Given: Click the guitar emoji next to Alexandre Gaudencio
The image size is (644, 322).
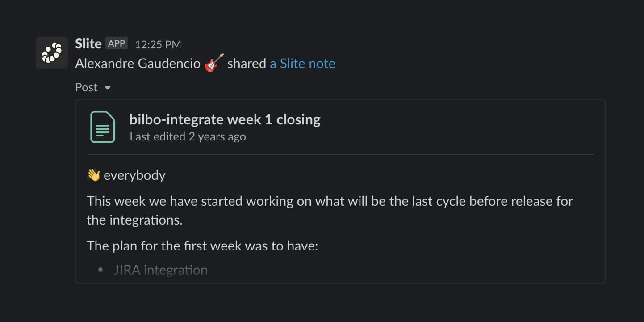Looking at the screenshot, I should tap(213, 63).
